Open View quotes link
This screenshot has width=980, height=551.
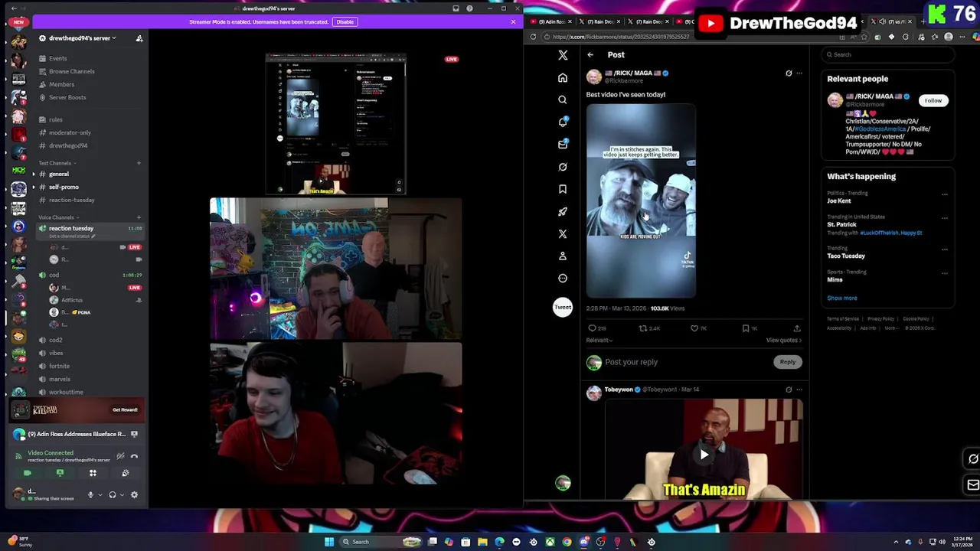(x=784, y=340)
